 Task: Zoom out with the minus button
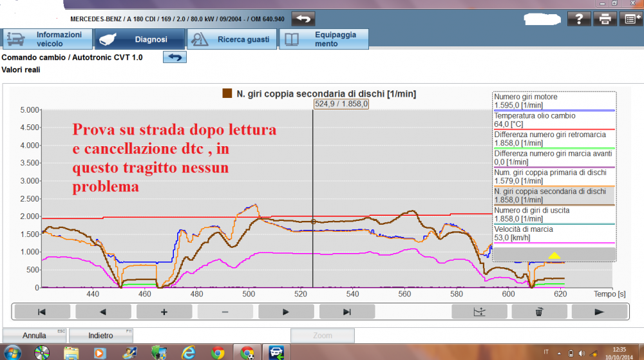tap(225, 312)
